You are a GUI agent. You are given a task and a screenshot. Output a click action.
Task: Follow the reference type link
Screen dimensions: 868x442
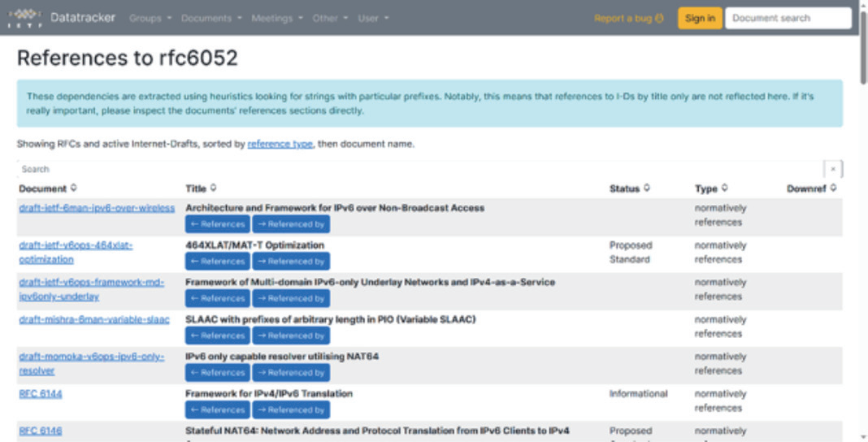[280, 144]
